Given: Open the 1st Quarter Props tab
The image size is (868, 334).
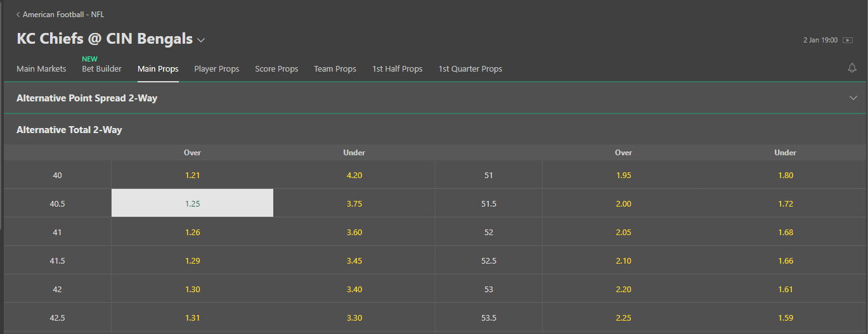Looking at the screenshot, I should pyautogui.click(x=470, y=69).
